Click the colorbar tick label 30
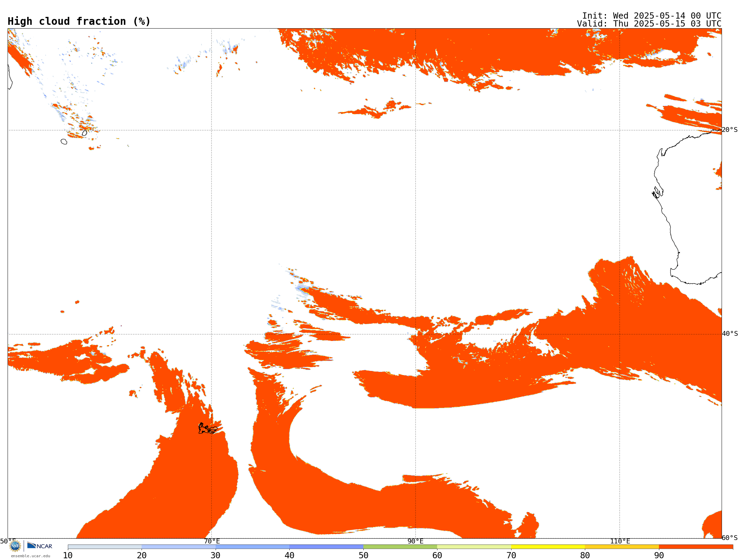This screenshot has width=744, height=560. click(216, 555)
